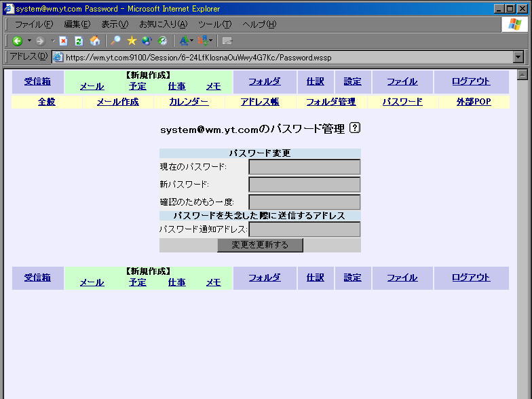
Task: Expand the address bar dropdown
Action: [518, 58]
